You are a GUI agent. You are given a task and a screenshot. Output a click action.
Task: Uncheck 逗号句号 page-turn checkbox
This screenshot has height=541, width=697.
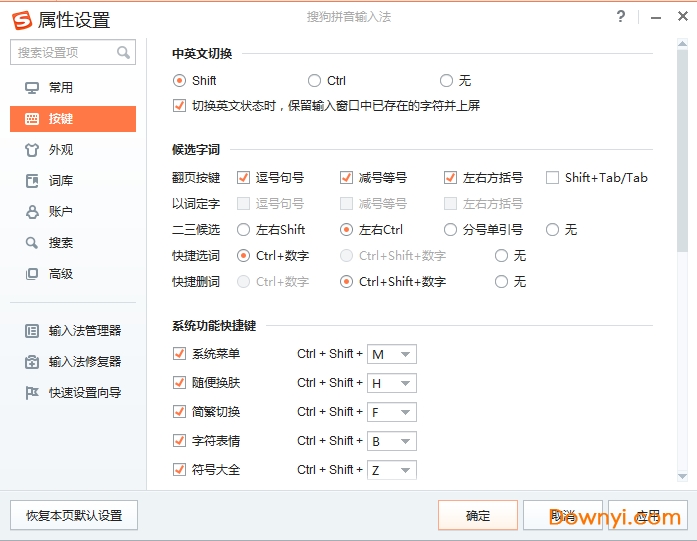243,178
